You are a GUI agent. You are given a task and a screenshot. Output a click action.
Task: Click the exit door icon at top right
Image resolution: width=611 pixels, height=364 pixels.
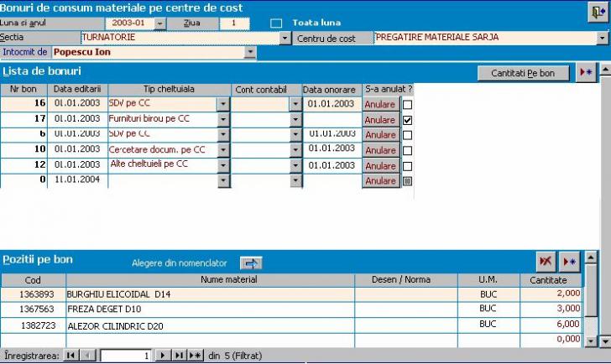coord(595,11)
